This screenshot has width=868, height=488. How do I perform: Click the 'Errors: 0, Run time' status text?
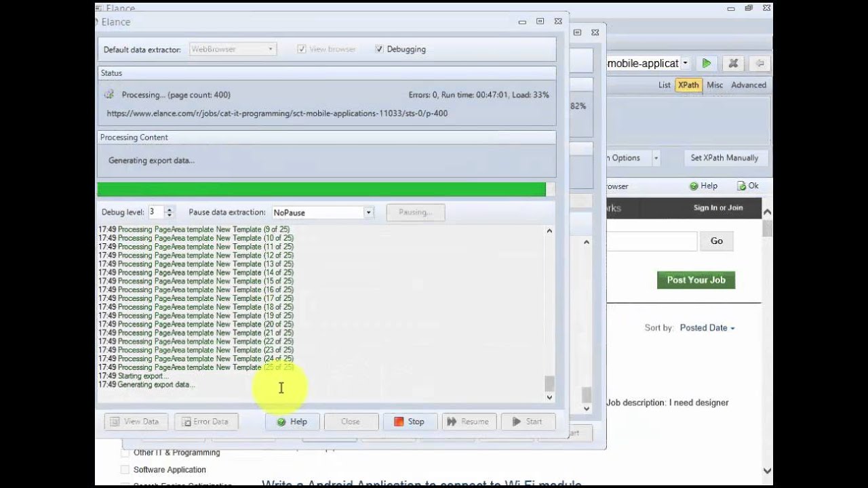[x=479, y=95]
